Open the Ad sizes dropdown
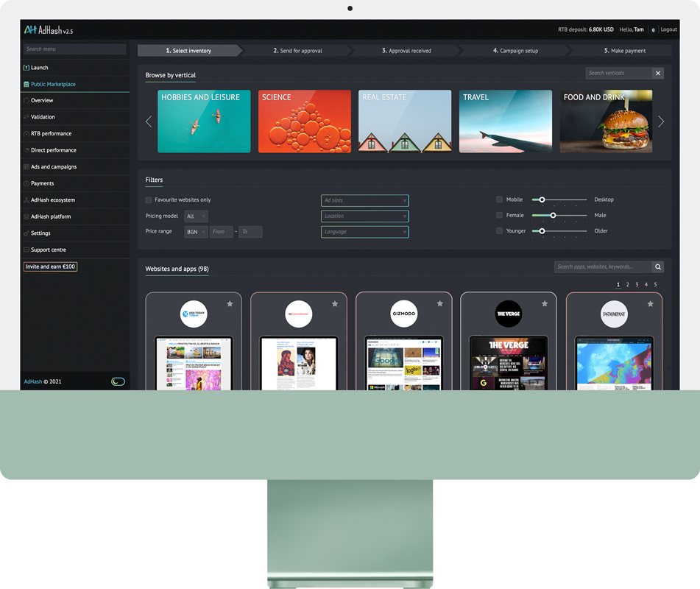This screenshot has width=700, height=589. tap(364, 200)
